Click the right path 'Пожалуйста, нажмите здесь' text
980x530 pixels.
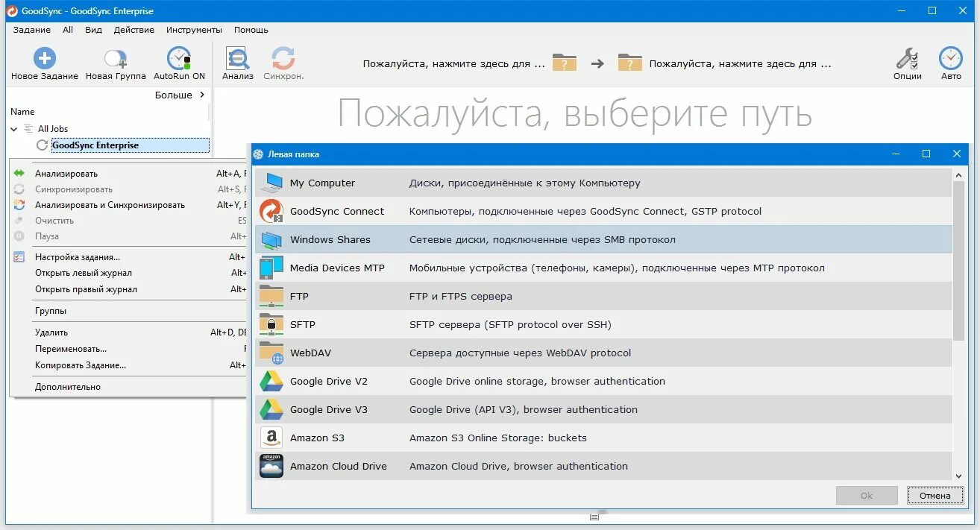click(740, 64)
